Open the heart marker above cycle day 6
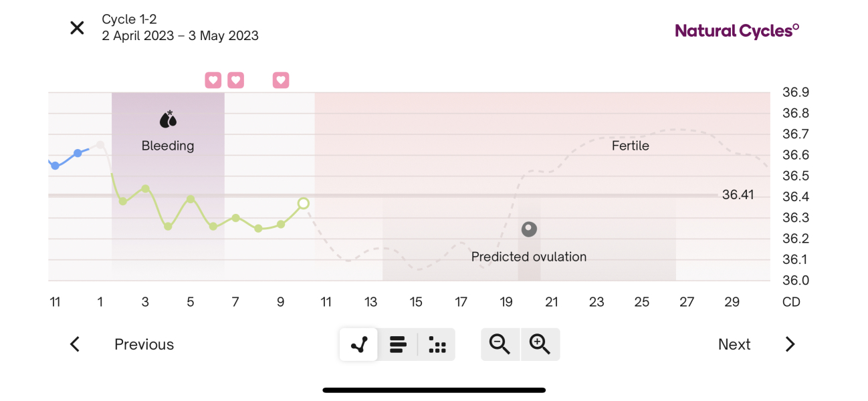 (213, 80)
